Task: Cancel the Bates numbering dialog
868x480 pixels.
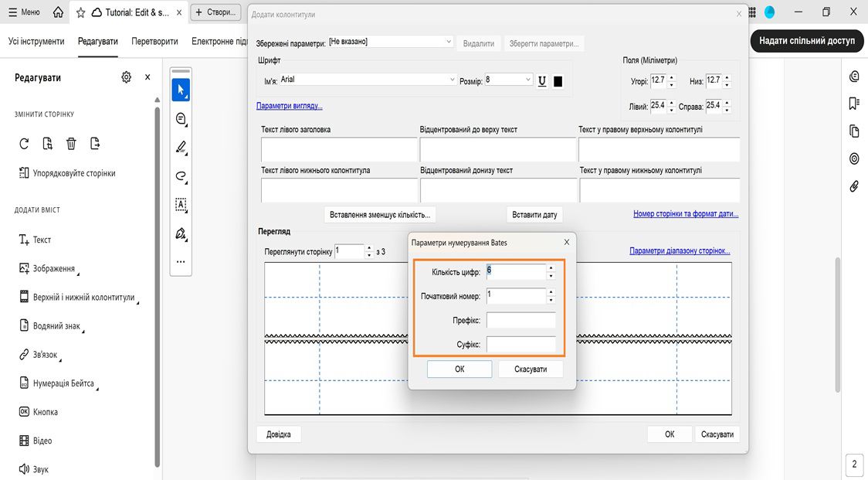Action: (x=531, y=369)
